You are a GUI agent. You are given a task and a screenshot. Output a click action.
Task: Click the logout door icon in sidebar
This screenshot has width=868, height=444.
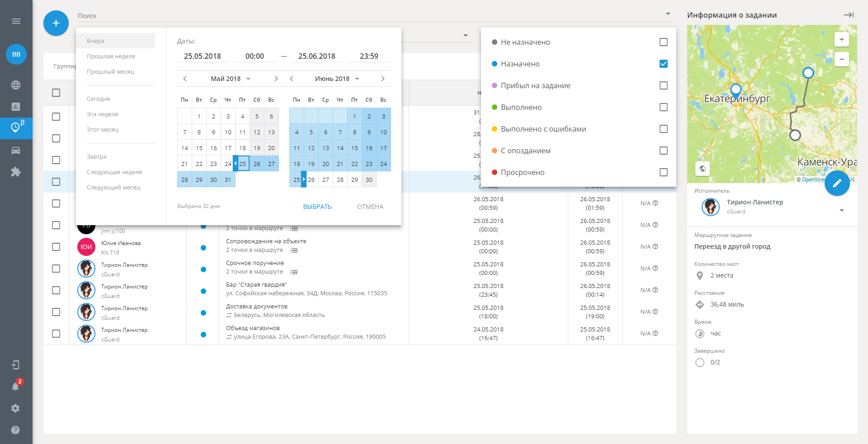16,365
